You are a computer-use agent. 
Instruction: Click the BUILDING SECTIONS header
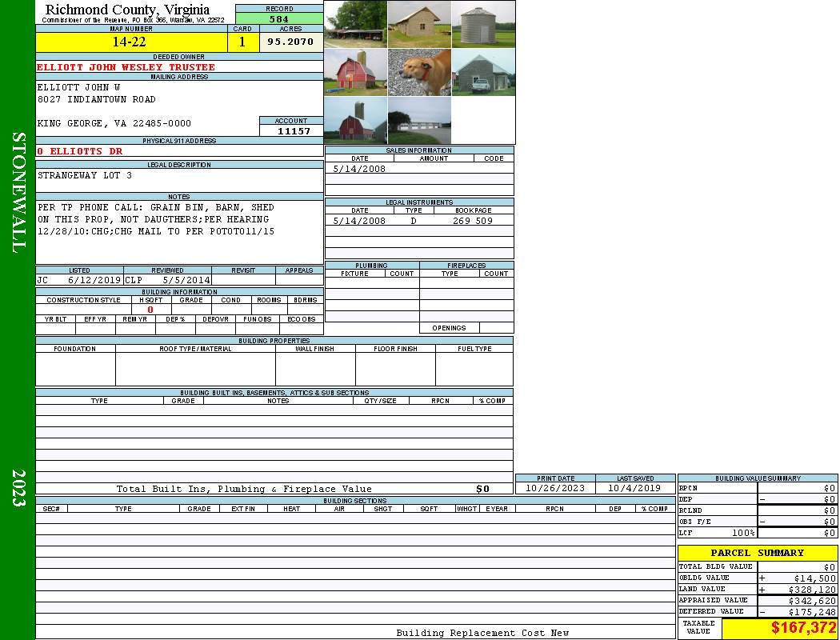(354, 501)
